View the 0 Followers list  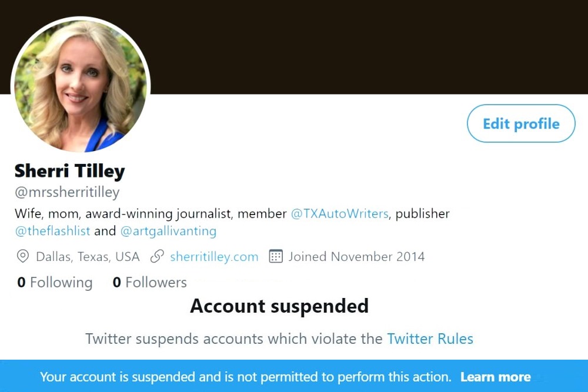click(150, 283)
